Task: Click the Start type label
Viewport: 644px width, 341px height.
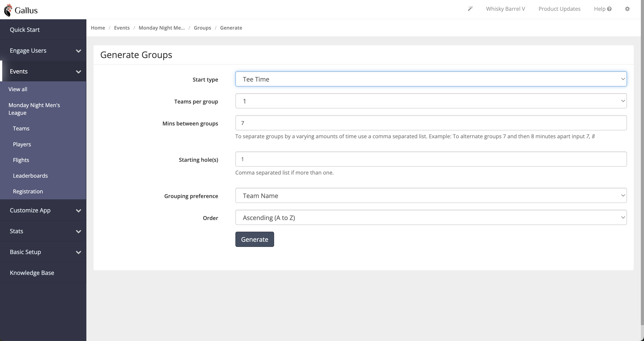Action: pos(205,80)
